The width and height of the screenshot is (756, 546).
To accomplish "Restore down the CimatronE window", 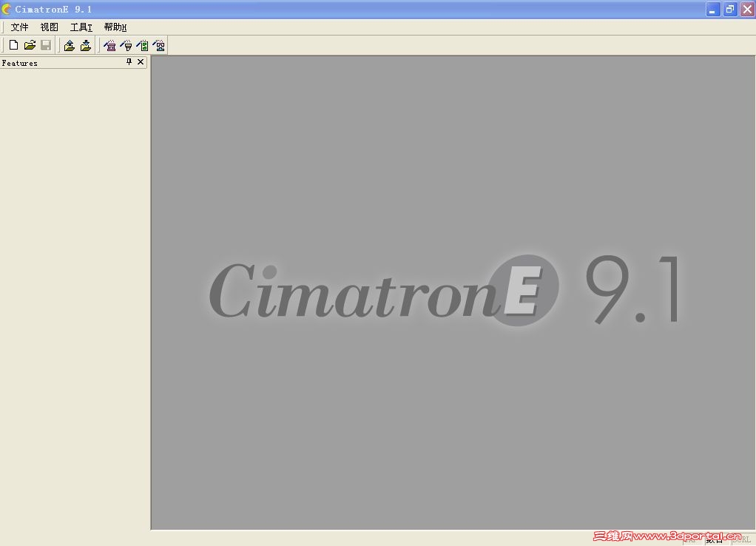I will (x=730, y=9).
